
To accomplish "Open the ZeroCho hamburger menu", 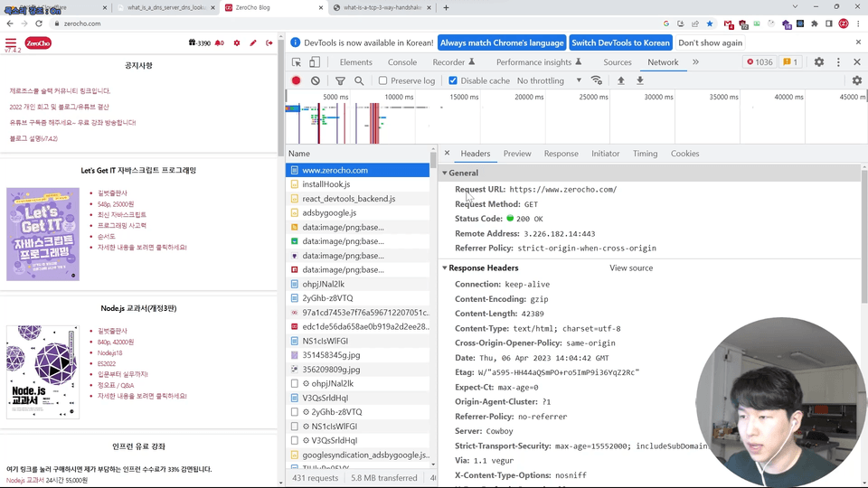I will point(11,42).
